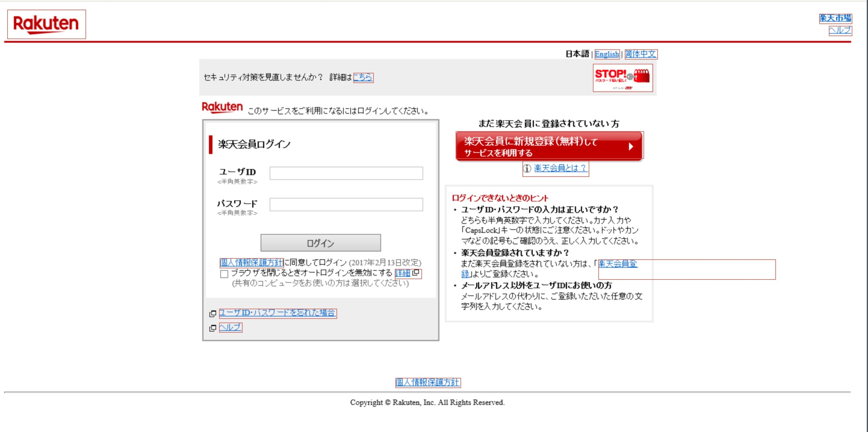Focus the ユーザID input field
This screenshot has width=868, height=432.
click(346, 173)
